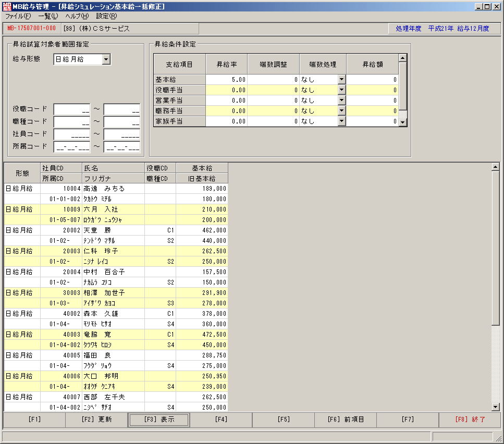The image size is (504, 444).
Task: Click employee list scroll down arrow
Action: pyautogui.click(x=495, y=406)
